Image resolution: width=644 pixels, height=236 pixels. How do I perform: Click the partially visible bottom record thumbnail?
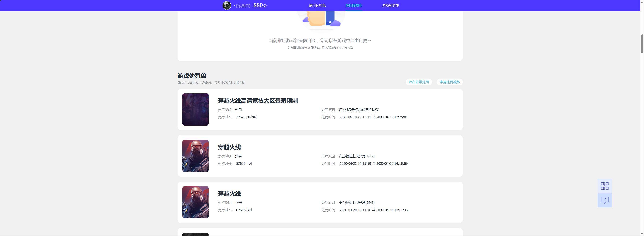[196, 234]
